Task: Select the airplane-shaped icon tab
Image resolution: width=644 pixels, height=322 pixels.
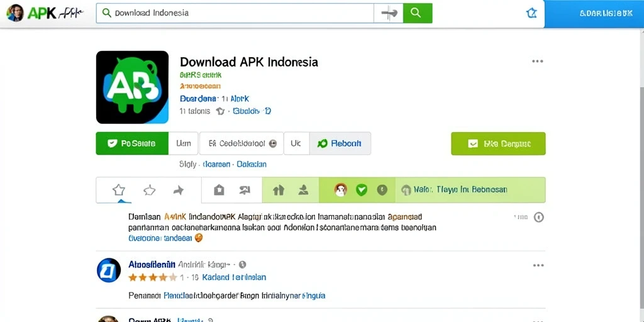Action: point(179,190)
